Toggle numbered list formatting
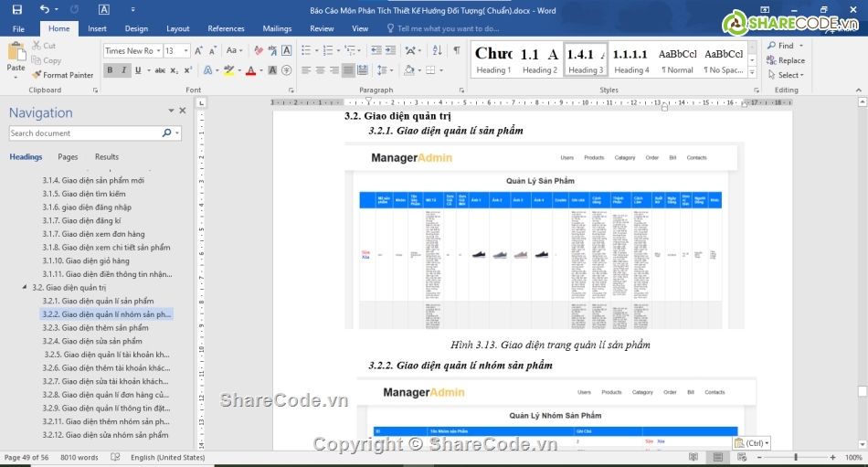The height and width of the screenshot is (467, 868). 328,50
